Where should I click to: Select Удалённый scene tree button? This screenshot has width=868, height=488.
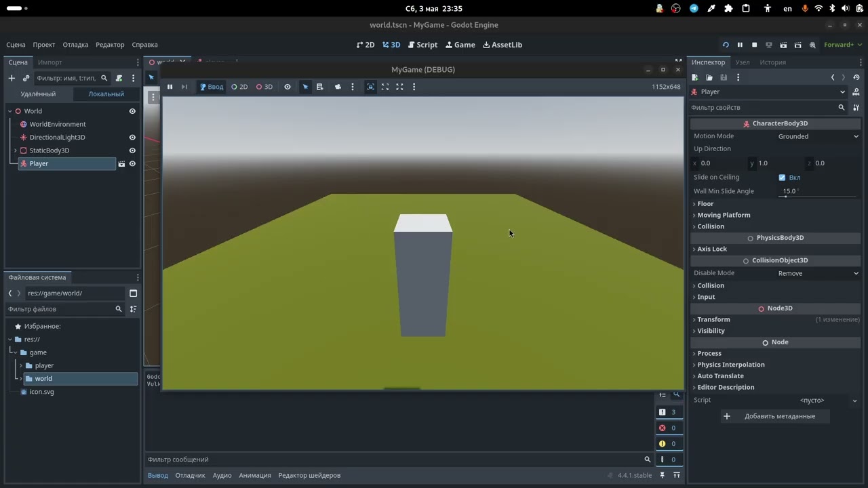(x=38, y=94)
